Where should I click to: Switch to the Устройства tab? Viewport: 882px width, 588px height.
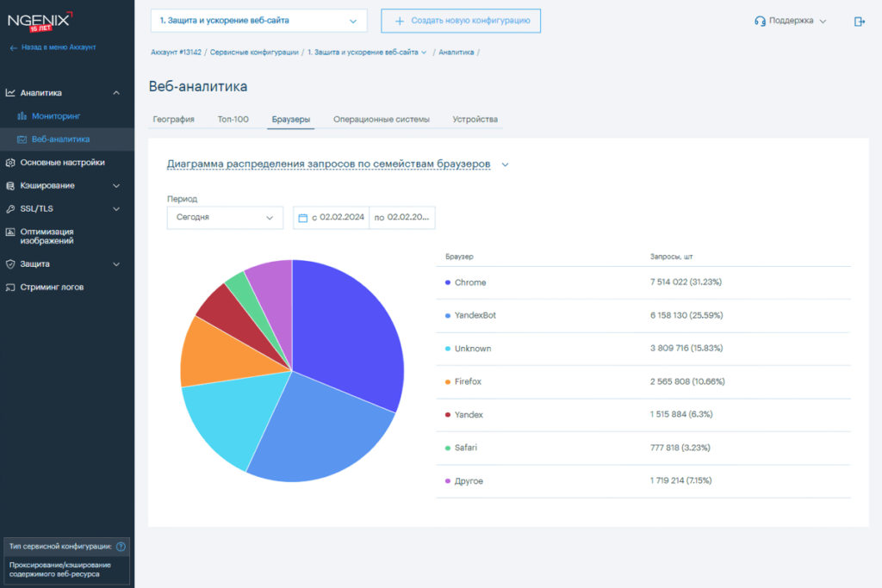[x=475, y=119]
